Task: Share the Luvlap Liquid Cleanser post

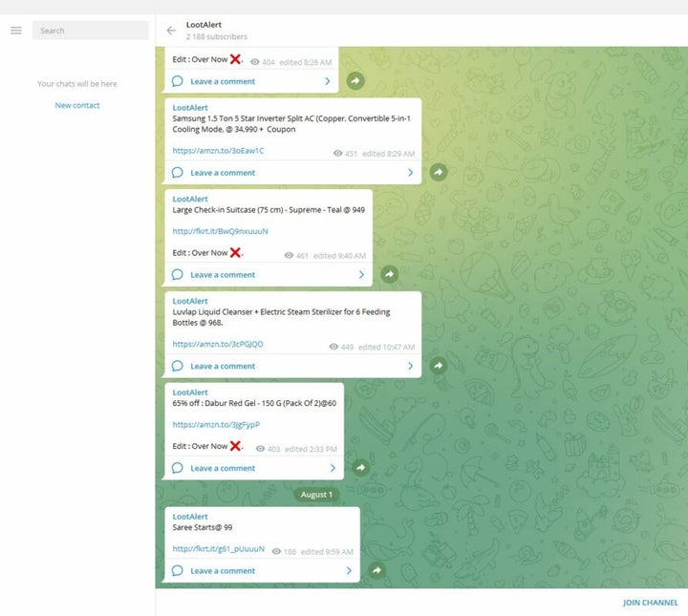Action: [438, 366]
